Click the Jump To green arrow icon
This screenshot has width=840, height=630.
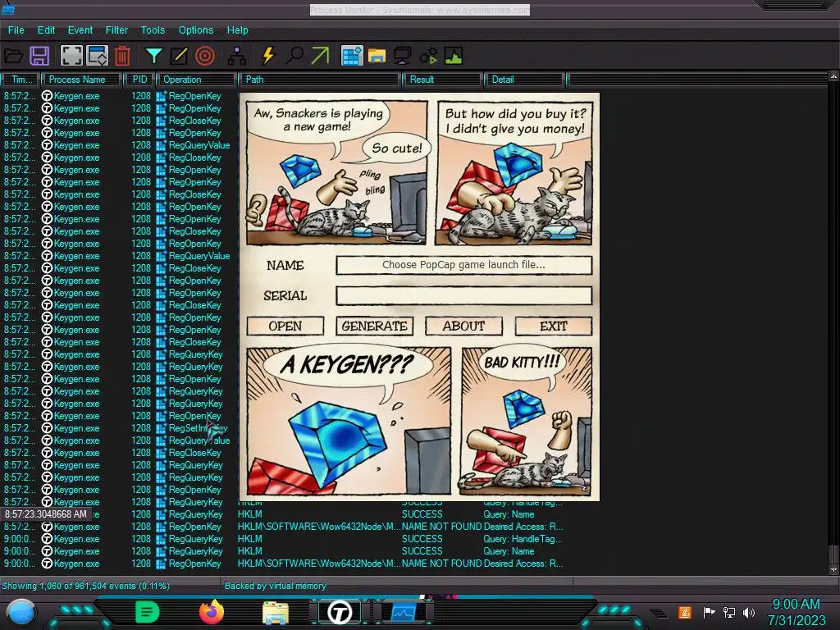321,56
